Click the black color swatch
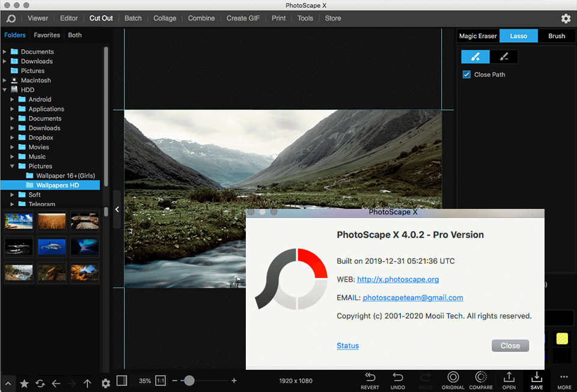The width and height of the screenshot is (577, 392). (x=562, y=355)
